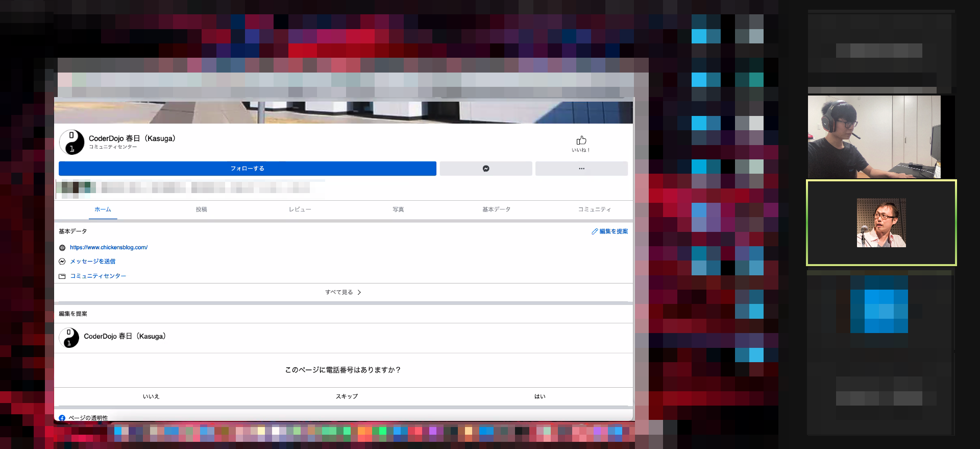This screenshot has height=449, width=980.
Task: Open the three-dots more options button
Action: tap(581, 169)
